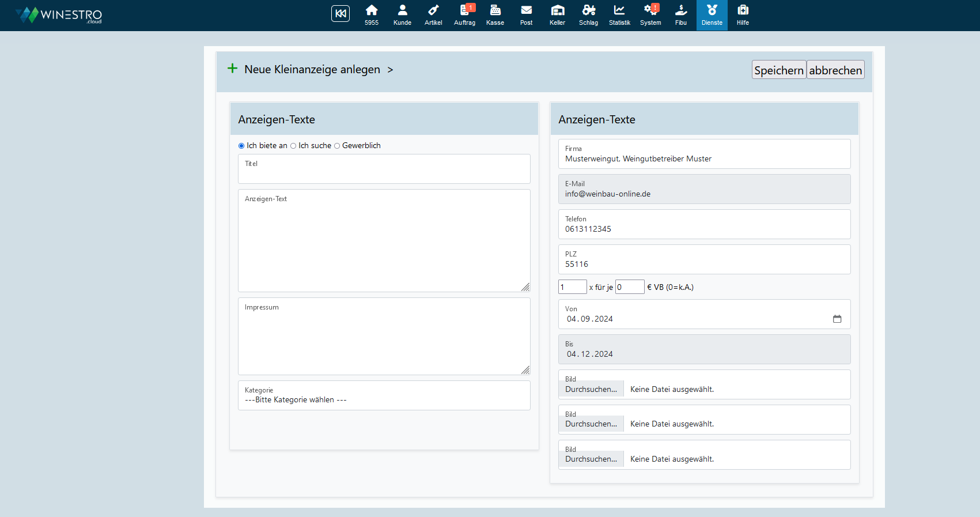
Task: Open the Dienste menu item
Action: (x=712, y=15)
